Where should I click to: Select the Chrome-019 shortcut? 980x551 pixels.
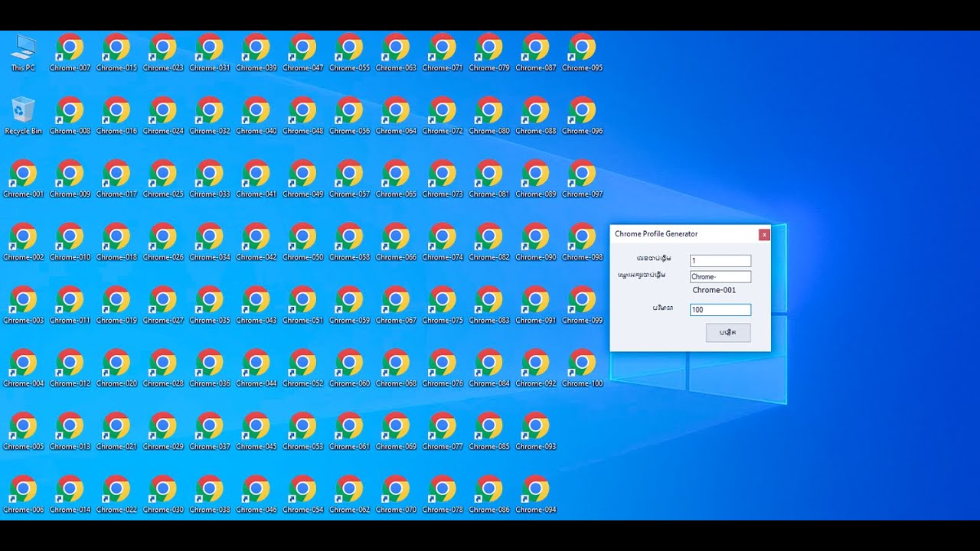[x=116, y=305]
